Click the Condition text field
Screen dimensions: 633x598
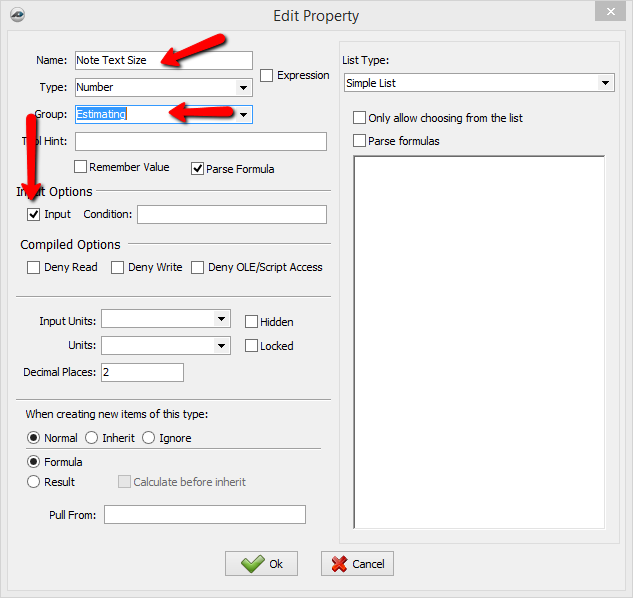[232, 214]
